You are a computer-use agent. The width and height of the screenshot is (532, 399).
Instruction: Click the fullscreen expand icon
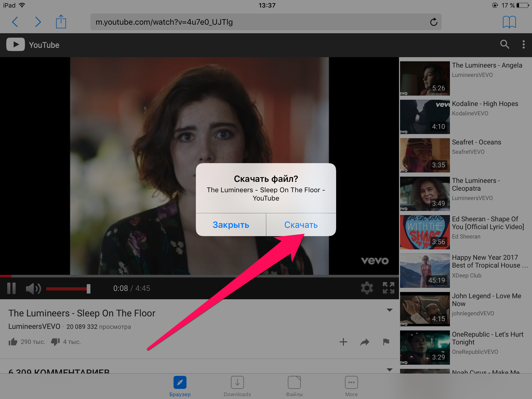(389, 288)
